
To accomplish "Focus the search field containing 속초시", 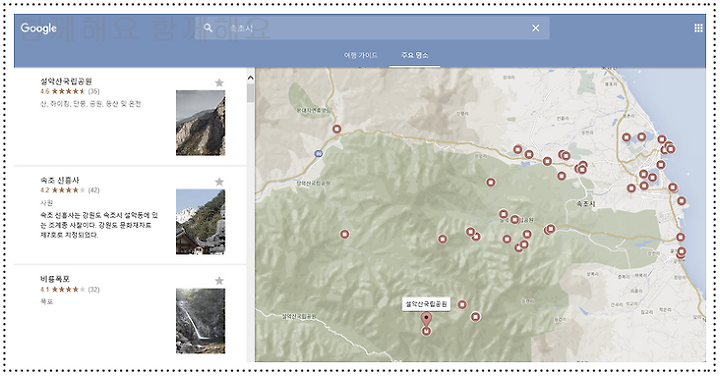I will coord(372,28).
